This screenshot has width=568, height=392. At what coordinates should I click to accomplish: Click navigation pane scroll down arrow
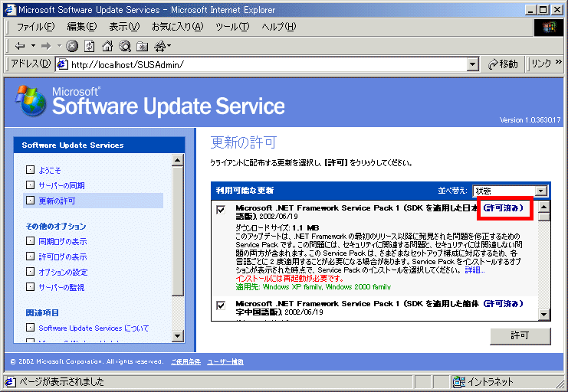pos(178,336)
